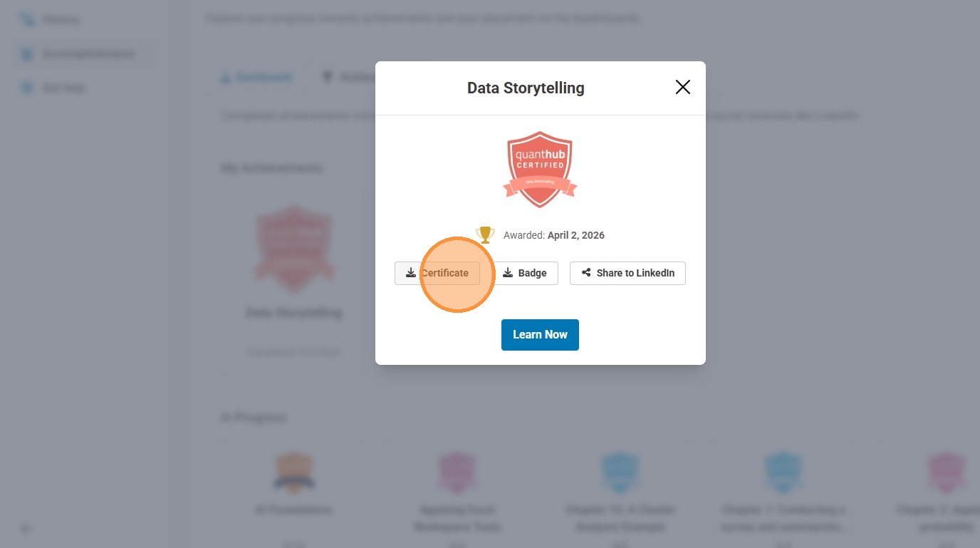Click the Learn Now button
Image resolution: width=980 pixels, height=548 pixels.
540,335
